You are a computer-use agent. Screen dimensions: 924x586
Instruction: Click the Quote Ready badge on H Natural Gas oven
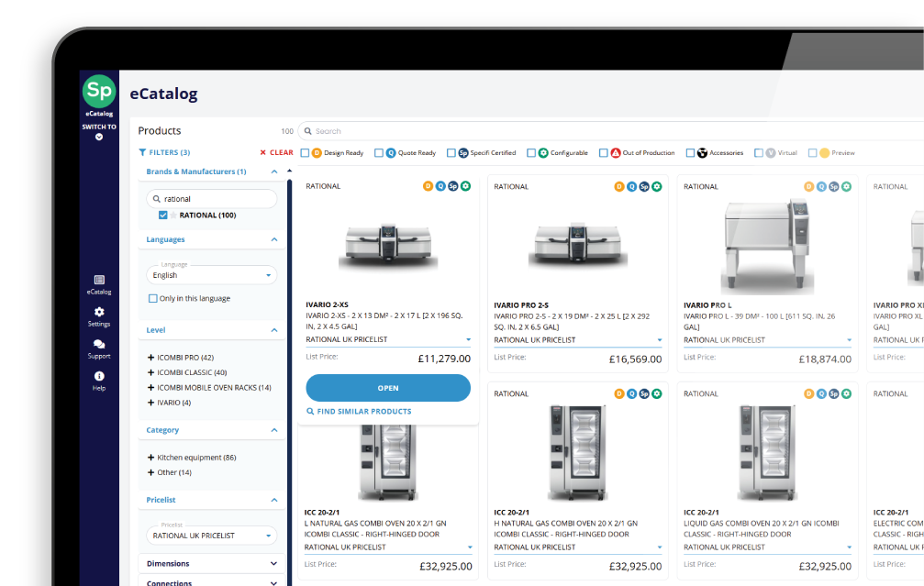tap(631, 393)
